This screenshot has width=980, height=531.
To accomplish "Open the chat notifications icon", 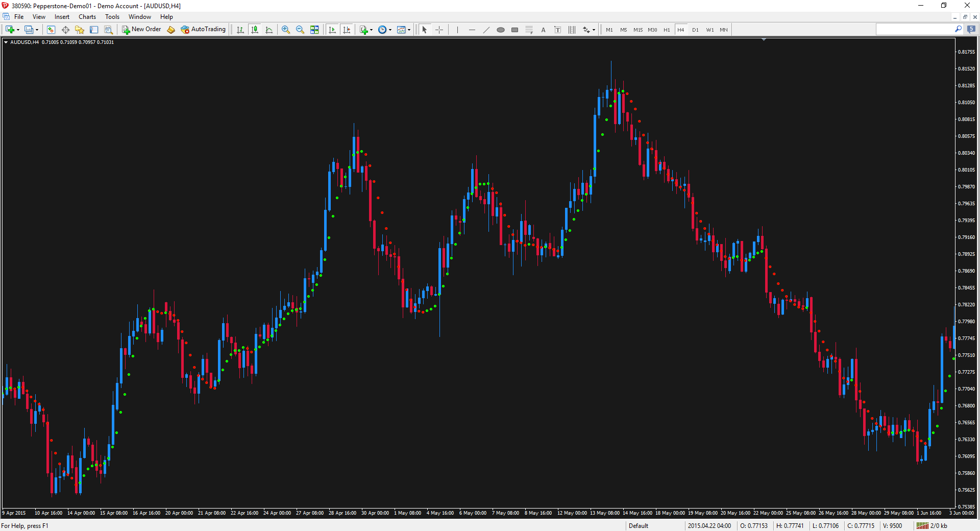I will click(971, 30).
